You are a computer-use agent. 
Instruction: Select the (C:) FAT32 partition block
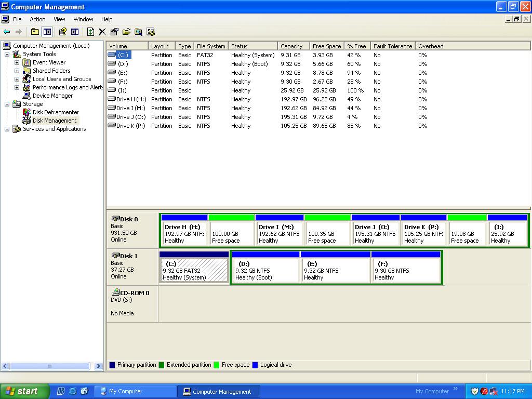click(x=193, y=268)
